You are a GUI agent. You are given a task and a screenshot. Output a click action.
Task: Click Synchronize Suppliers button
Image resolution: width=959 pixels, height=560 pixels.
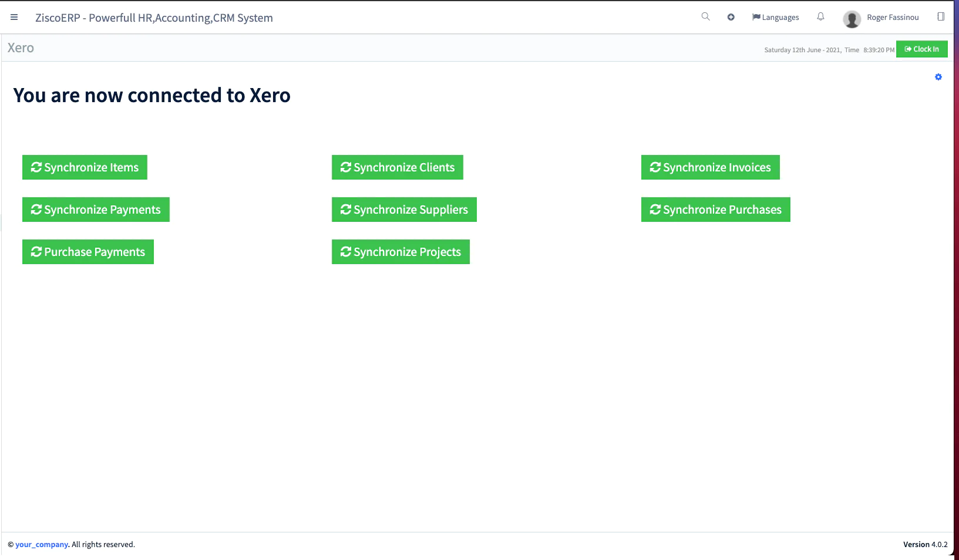pyautogui.click(x=404, y=210)
